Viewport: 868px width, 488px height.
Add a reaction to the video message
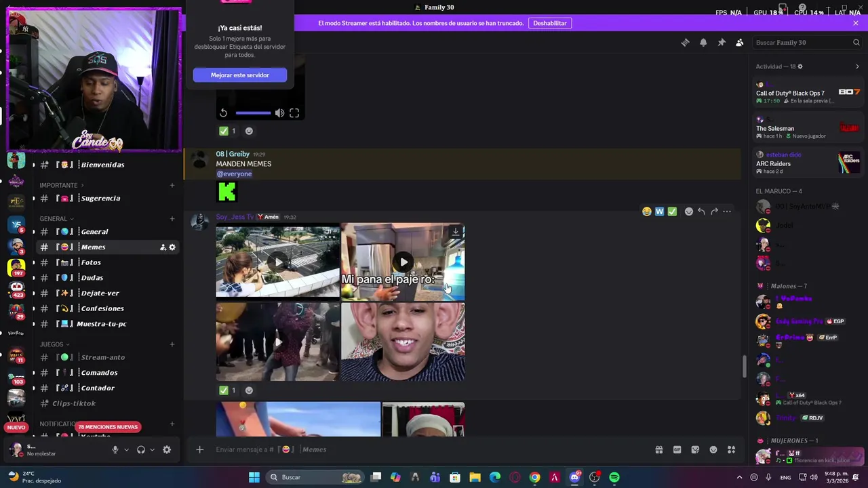pyautogui.click(x=249, y=131)
